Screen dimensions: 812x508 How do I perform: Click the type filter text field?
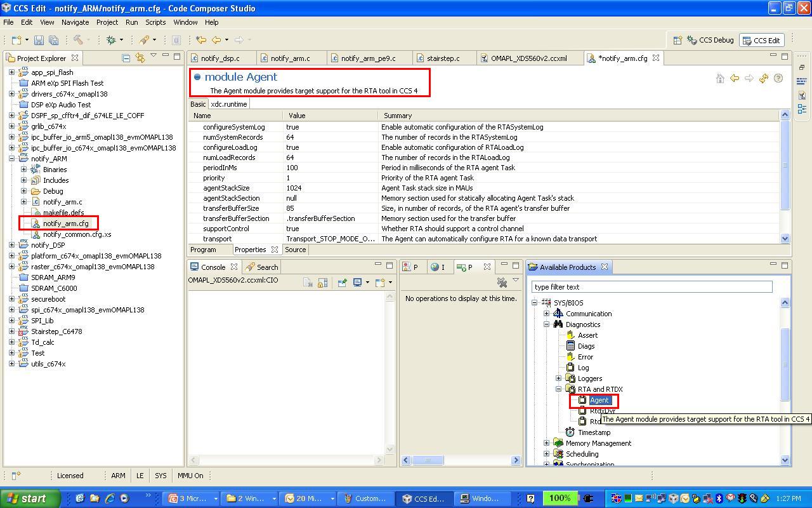click(x=652, y=287)
